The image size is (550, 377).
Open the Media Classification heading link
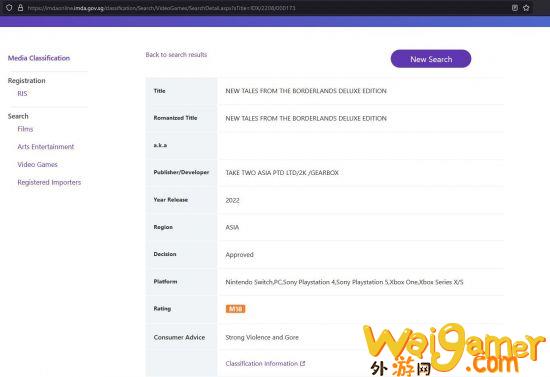[x=39, y=58]
